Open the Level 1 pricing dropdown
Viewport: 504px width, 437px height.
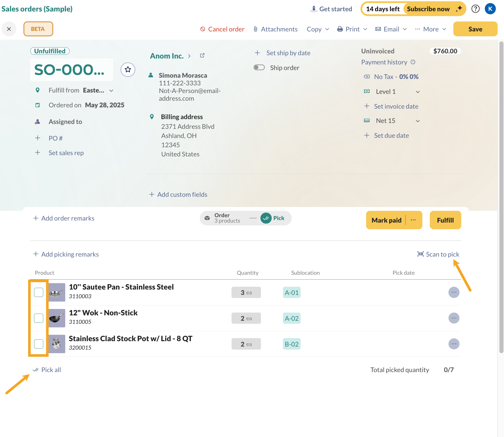coord(418,92)
